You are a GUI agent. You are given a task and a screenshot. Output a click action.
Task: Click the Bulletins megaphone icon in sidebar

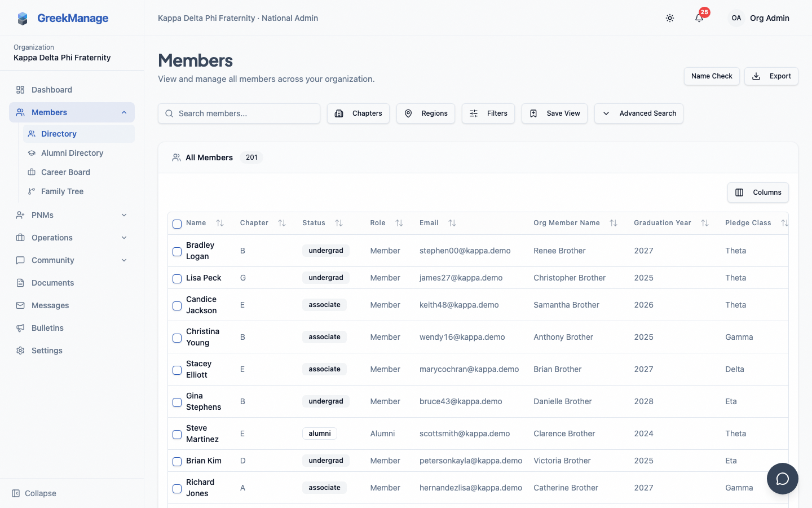coord(20,328)
